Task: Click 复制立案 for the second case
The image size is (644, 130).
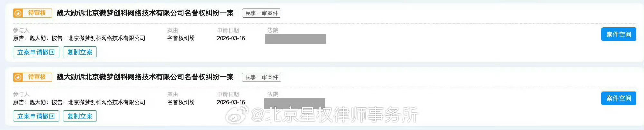Action: 80,116
